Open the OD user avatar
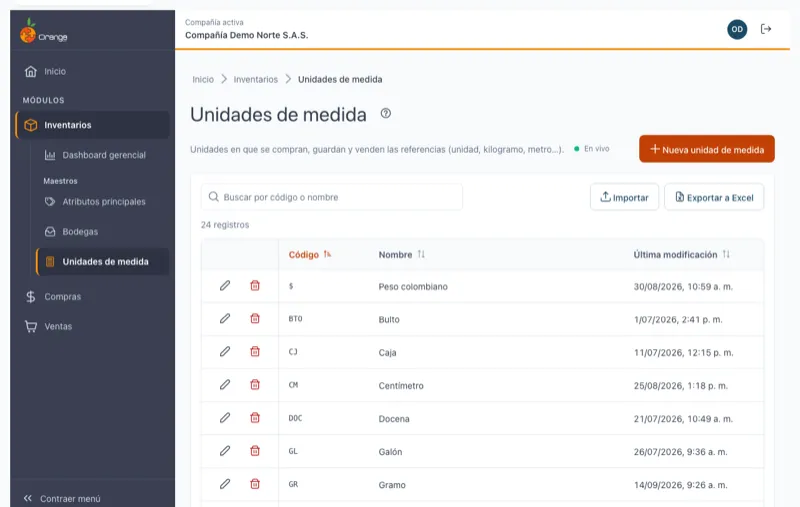 tap(737, 29)
